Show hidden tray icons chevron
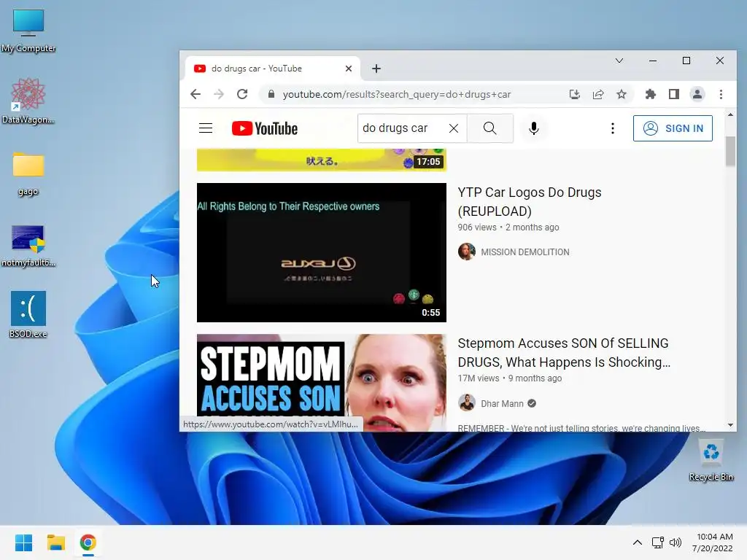The width and height of the screenshot is (747, 560). (x=637, y=542)
